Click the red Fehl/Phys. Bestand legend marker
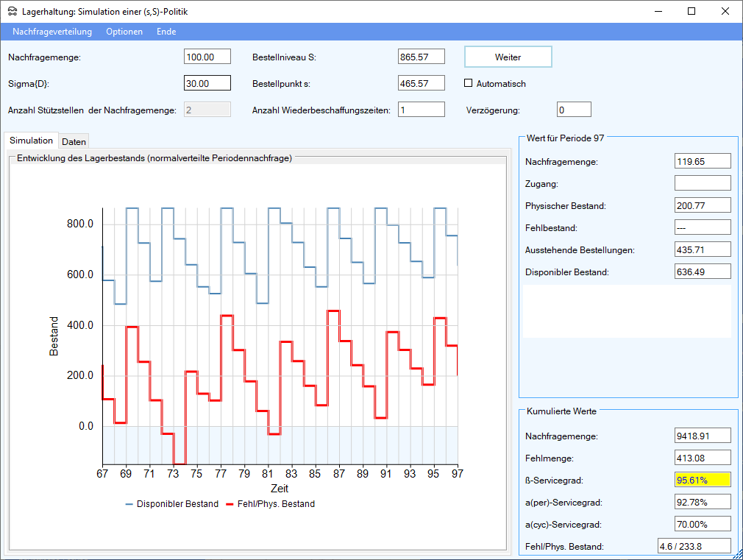 (229, 504)
